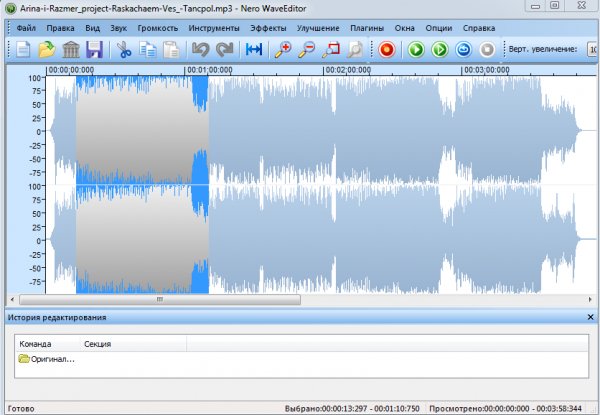The height and width of the screenshot is (415, 600).
Task: Open the Опции menu
Action: pyautogui.click(x=439, y=28)
